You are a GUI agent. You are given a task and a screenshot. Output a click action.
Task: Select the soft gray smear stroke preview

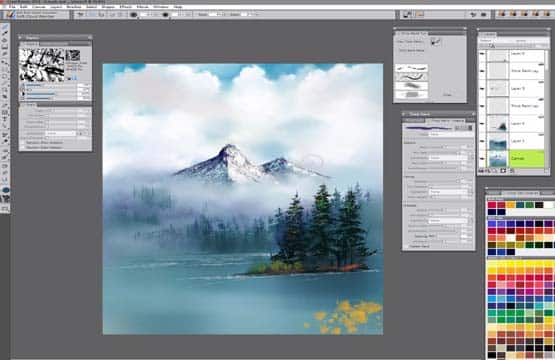pyautogui.click(x=411, y=86)
